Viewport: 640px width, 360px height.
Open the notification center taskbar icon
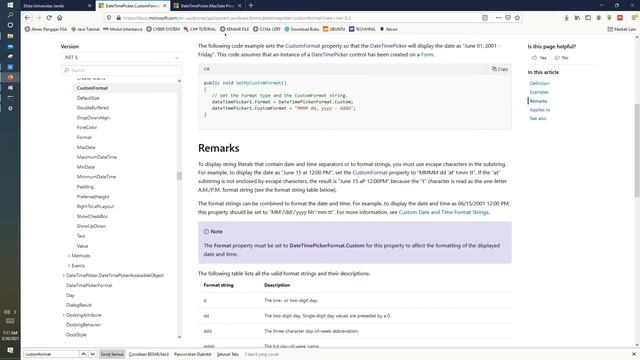tap(10, 350)
